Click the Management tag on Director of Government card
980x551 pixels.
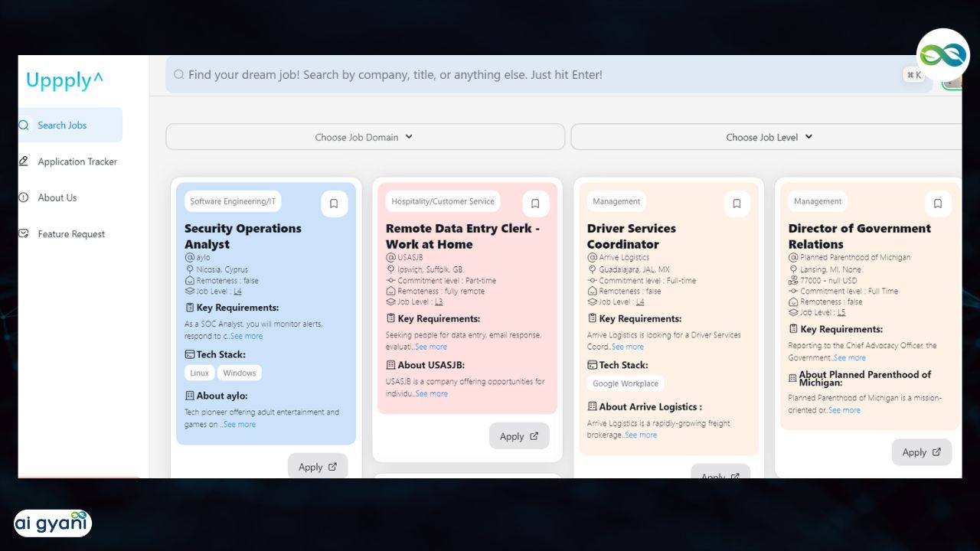click(818, 201)
